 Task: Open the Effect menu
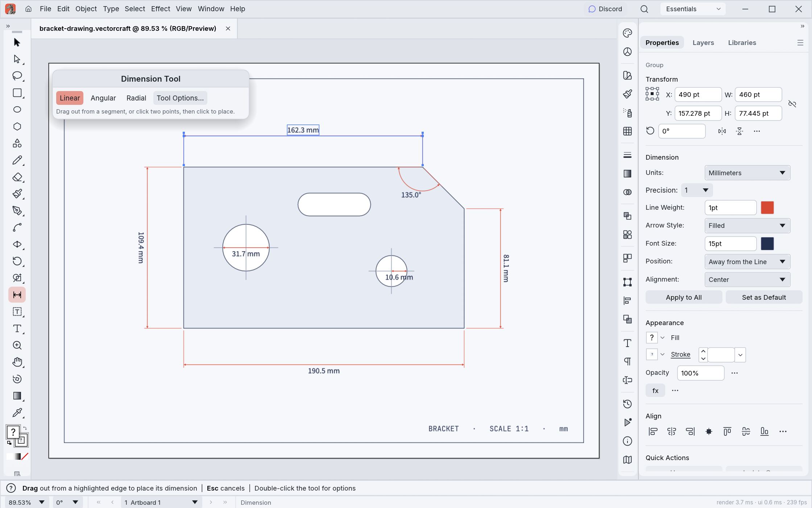pos(161,9)
